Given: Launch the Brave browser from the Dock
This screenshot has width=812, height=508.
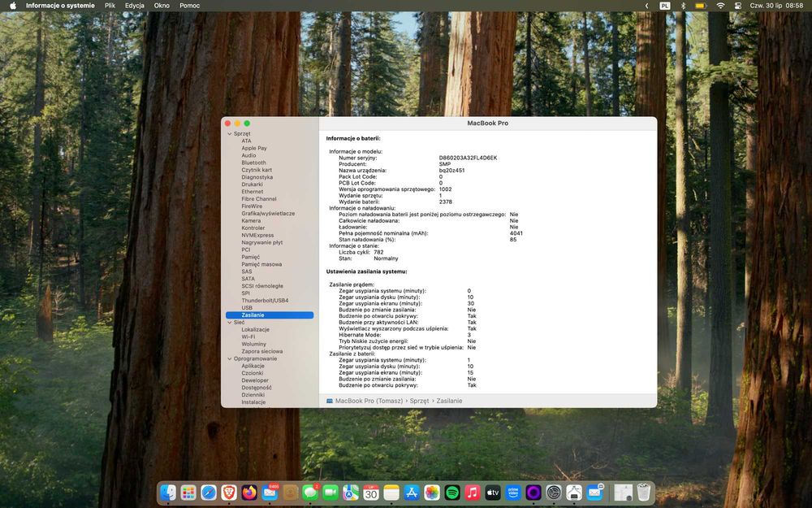Looking at the screenshot, I should point(229,493).
